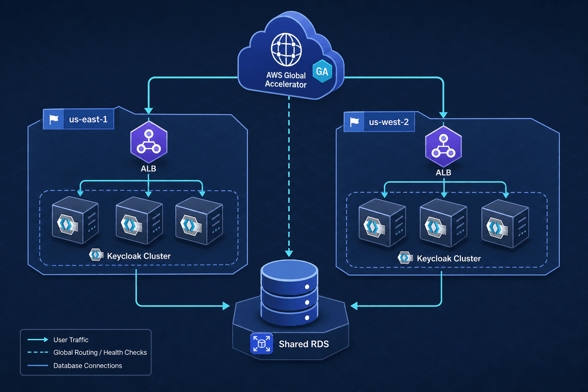Click the AWS Global Accelerator globe icon
This screenshot has height=392, width=588.
click(286, 50)
